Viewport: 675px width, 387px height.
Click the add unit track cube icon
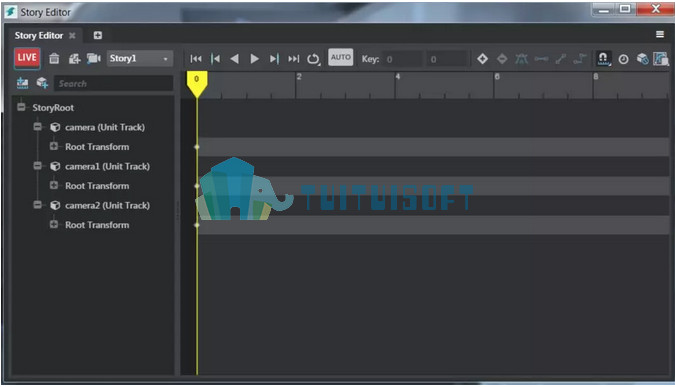point(42,83)
